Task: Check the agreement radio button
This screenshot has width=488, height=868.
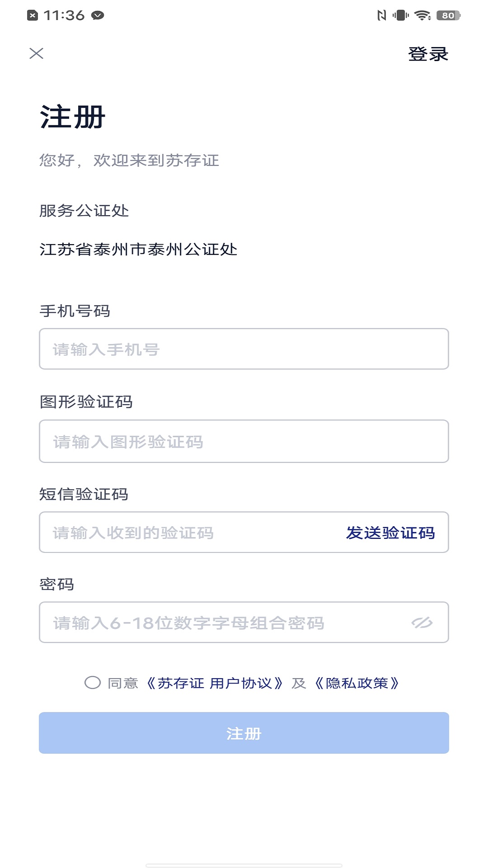Action: coord(93,683)
